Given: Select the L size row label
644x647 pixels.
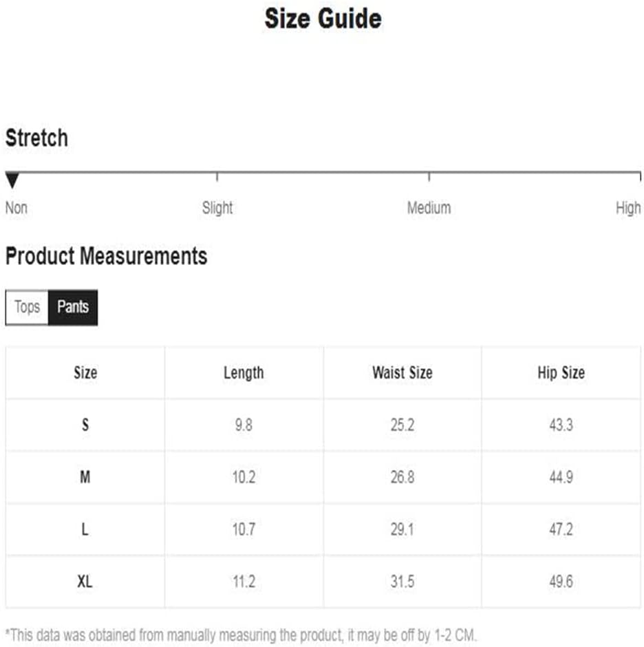Looking at the screenshot, I should click(x=85, y=529).
